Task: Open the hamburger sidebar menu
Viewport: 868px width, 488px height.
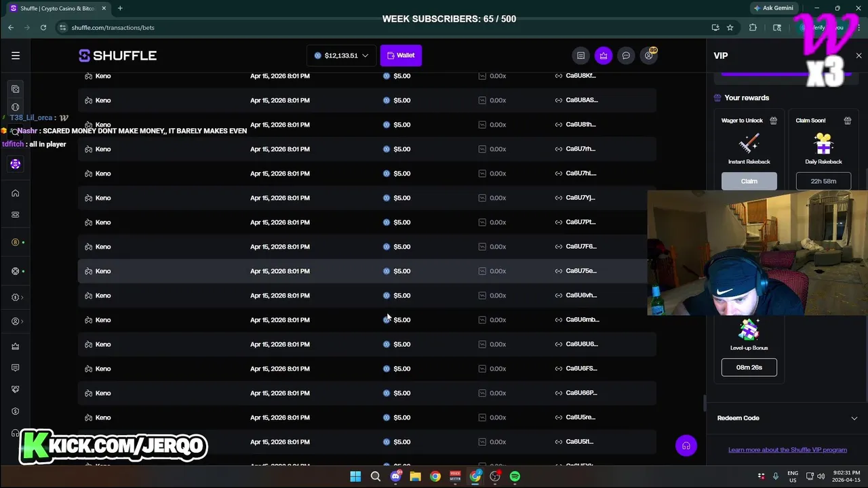Action: [16, 56]
